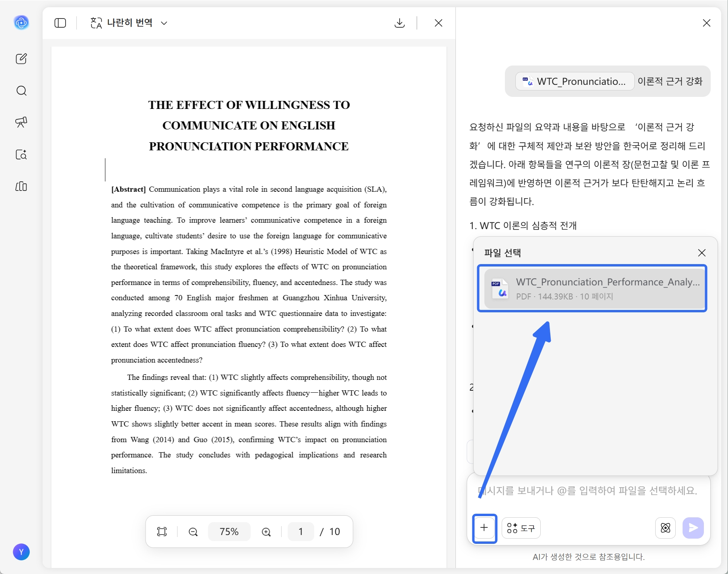The image size is (728, 574).
Task: Open the 도구 tools menu
Action: coord(521,528)
